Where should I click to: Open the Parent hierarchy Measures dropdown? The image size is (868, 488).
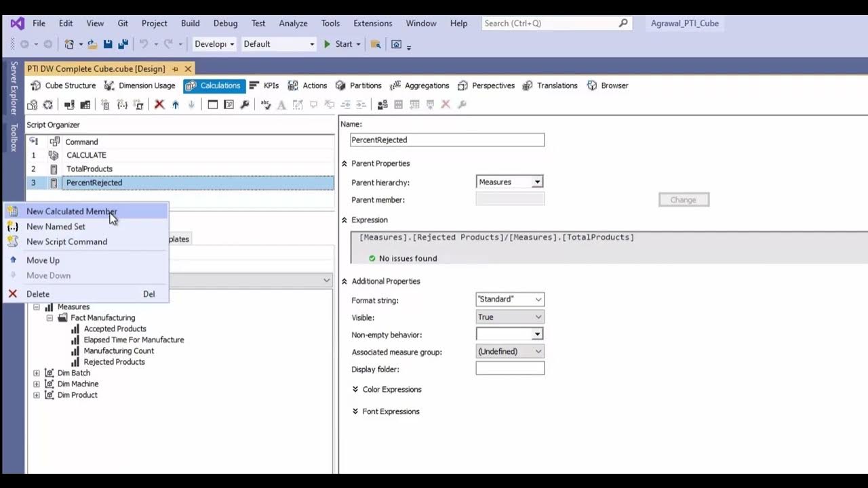click(x=537, y=182)
